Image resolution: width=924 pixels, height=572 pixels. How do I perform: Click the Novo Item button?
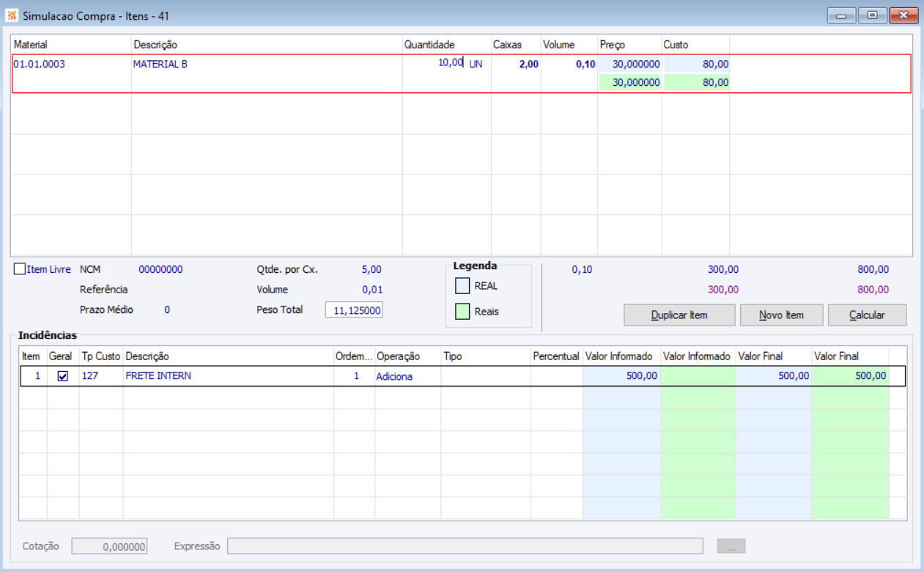[x=781, y=315]
